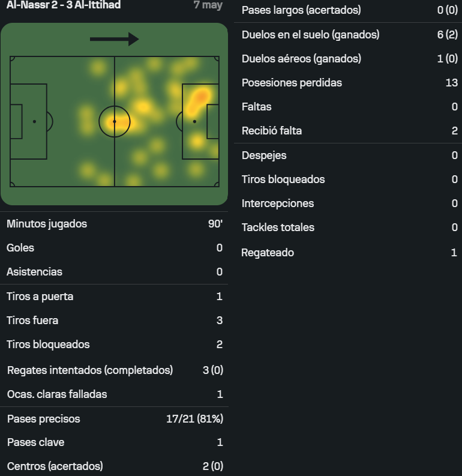The height and width of the screenshot is (476, 462).
Task: Click the Ocas. claras falladas row
Action: pyautogui.click(x=115, y=394)
